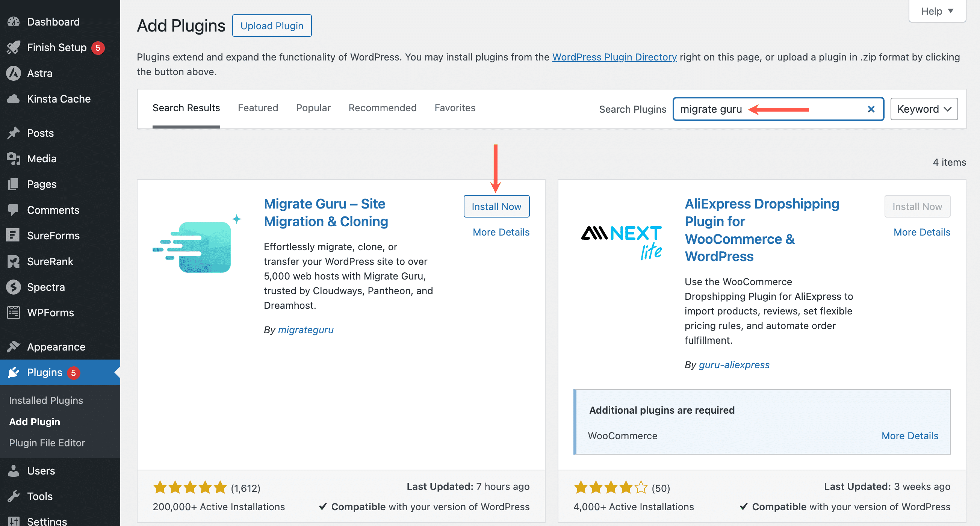Clear the migrate guru search query
The width and height of the screenshot is (980, 526).
click(871, 109)
